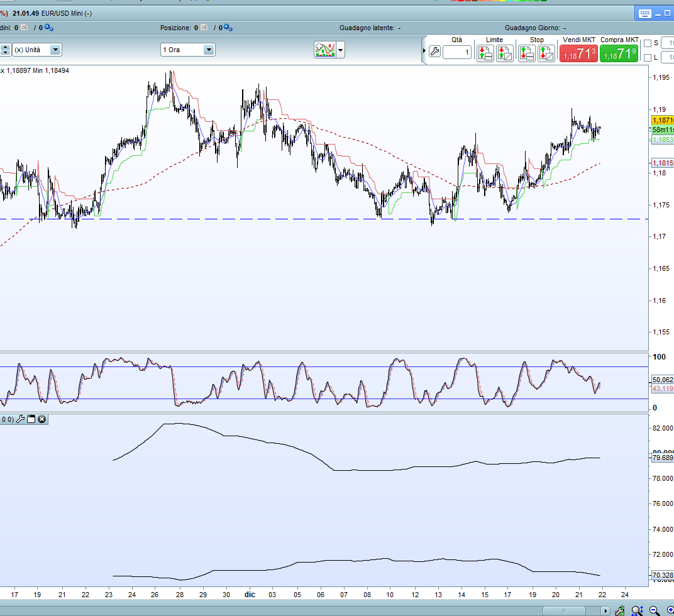This screenshot has width=674, height=616.
Task: Place limit order with diagonal icon
Action: pos(505,53)
